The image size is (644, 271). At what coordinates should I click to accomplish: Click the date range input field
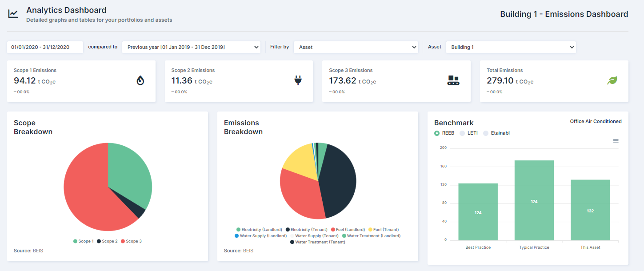tap(45, 47)
